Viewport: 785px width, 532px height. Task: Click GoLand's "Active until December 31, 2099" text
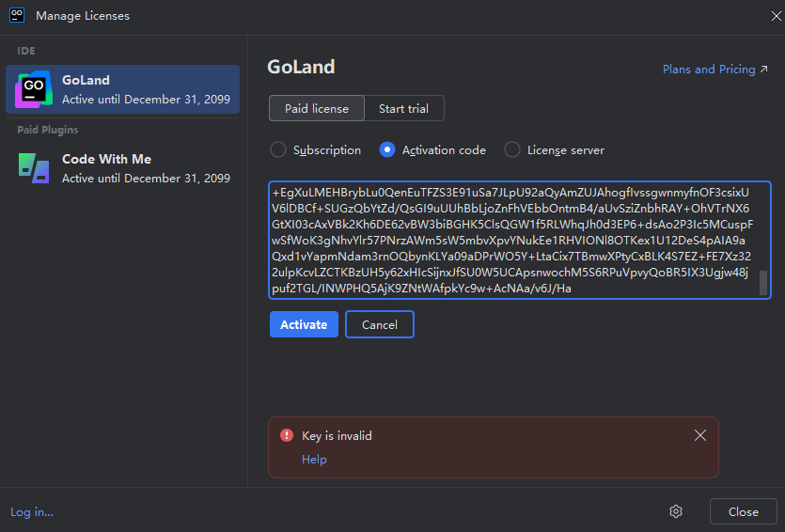click(x=146, y=99)
